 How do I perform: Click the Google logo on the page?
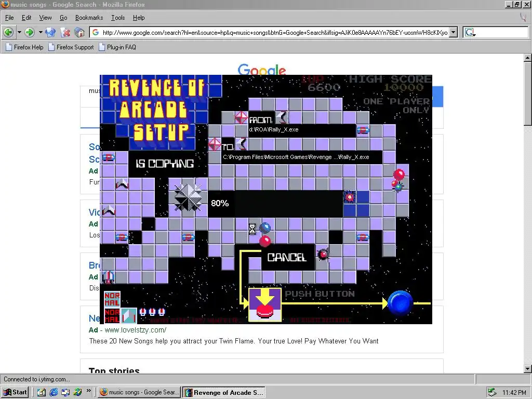tap(262, 69)
